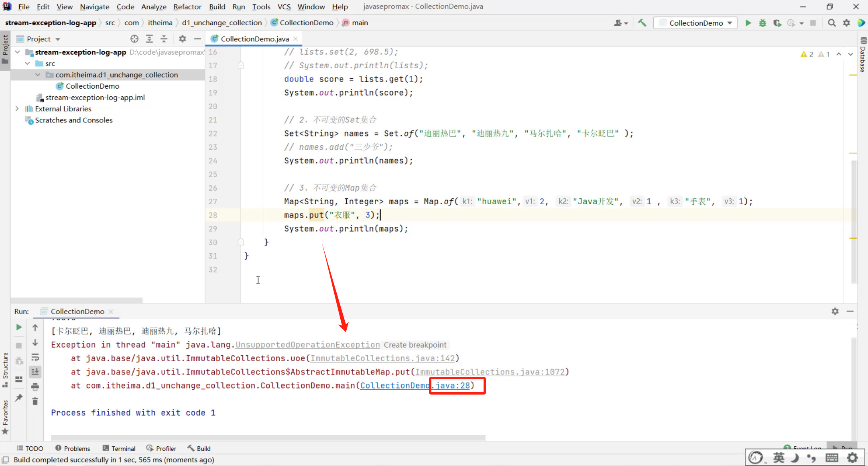Click Select Opened File target icon
Screen dimensions: 868x466
click(134, 39)
